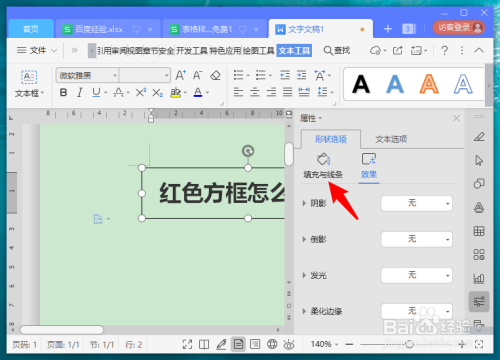Click the 查找 search button

[337, 51]
